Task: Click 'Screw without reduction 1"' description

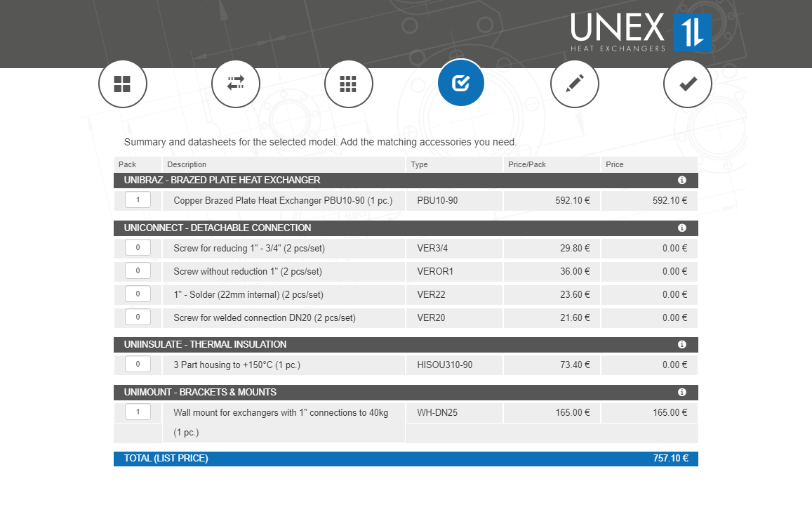Action: click(x=248, y=272)
